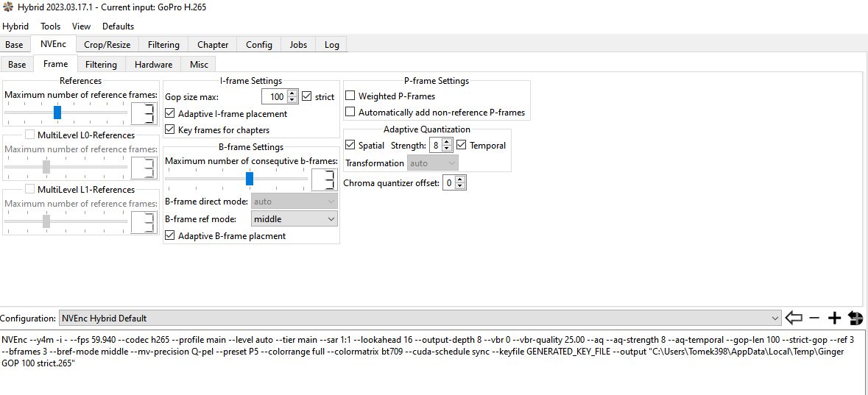868x395 pixels.
Task: Increase Chroma quantizer offset value
Action: [460, 179]
